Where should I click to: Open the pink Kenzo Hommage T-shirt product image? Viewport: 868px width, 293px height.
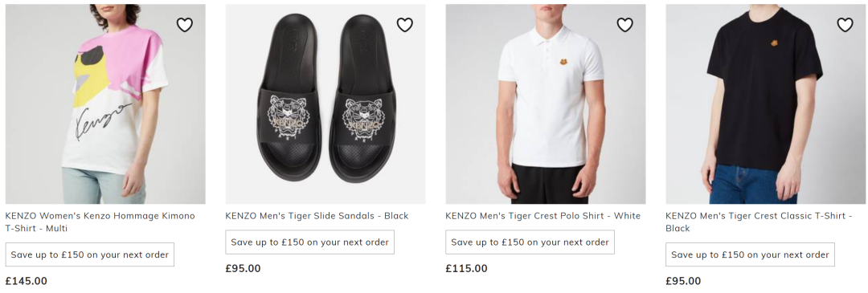[x=105, y=104]
